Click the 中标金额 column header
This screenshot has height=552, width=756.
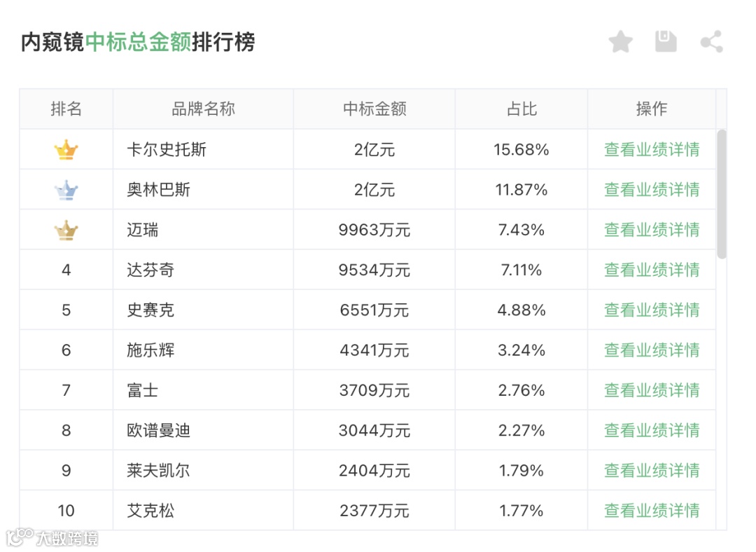[x=374, y=109]
